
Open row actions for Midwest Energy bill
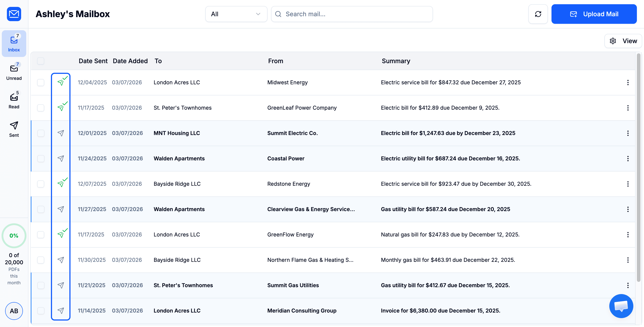pyautogui.click(x=628, y=83)
